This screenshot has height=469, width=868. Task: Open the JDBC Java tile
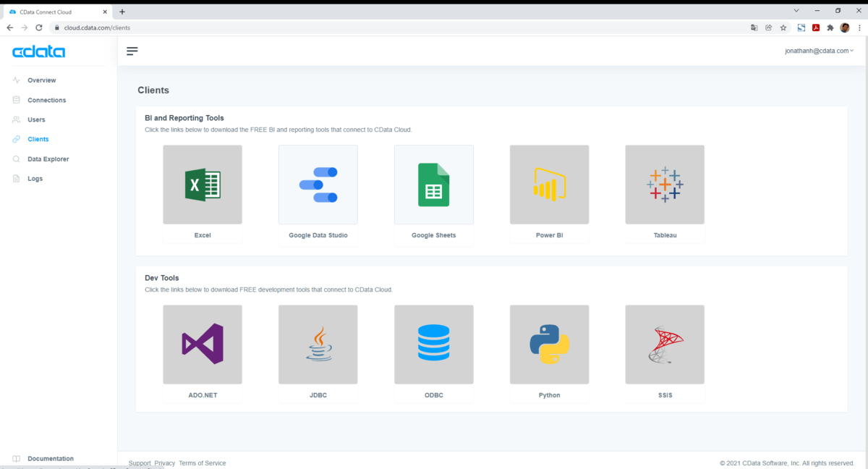(x=318, y=345)
